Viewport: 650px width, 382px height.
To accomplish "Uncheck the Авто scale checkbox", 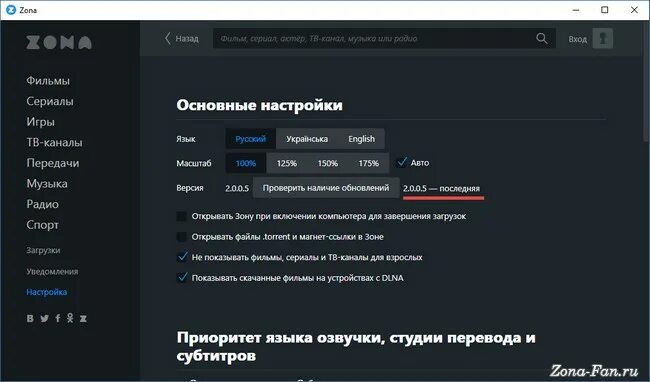I will click(402, 162).
